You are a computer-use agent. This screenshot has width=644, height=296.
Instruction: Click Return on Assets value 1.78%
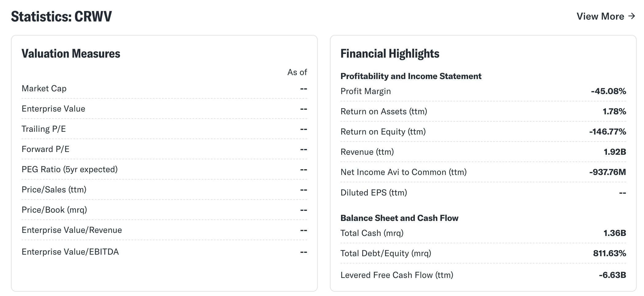pos(614,112)
